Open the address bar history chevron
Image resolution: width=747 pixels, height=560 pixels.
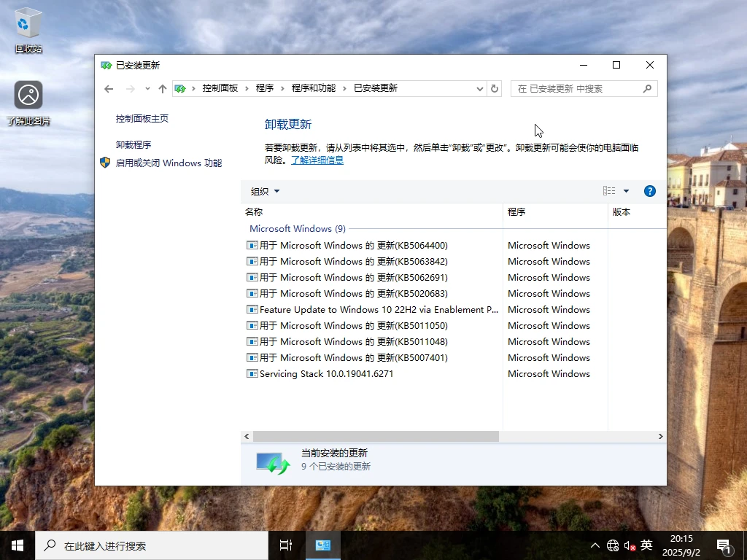point(480,88)
